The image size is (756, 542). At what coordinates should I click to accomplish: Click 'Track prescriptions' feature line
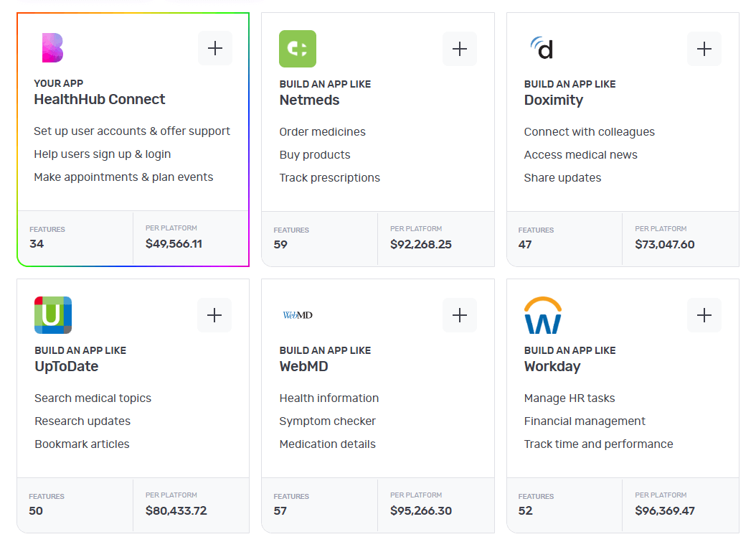coord(330,177)
